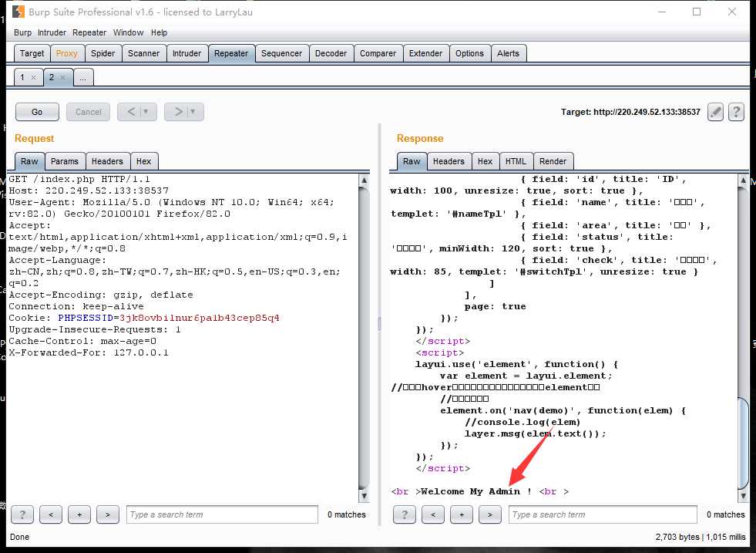Image resolution: width=756 pixels, height=553 pixels.
Task: Go to next match in response search
Action: [x=490, y=515]
